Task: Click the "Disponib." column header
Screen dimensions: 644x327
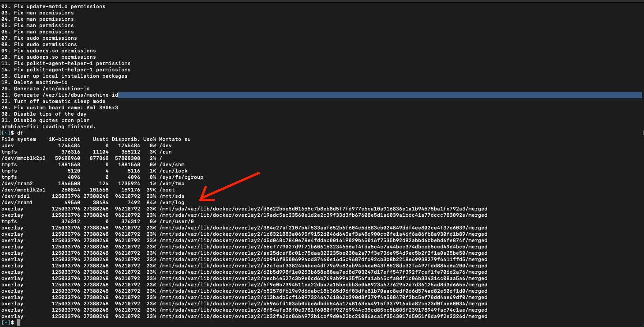Action: click(126, 139)
